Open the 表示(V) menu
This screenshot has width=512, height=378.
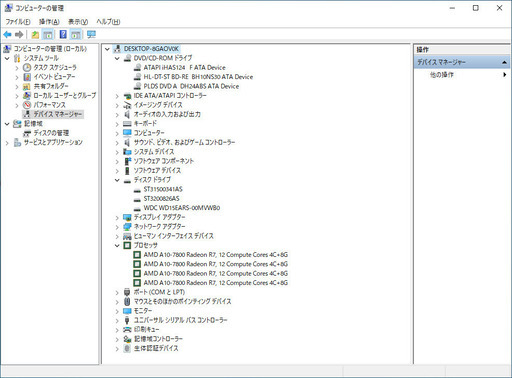[78, 22]
